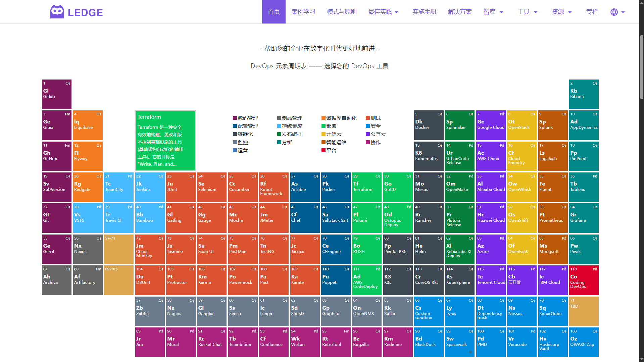Select the Selenium element tile
The image size is (644, 362).
click(x=212, y=187)
